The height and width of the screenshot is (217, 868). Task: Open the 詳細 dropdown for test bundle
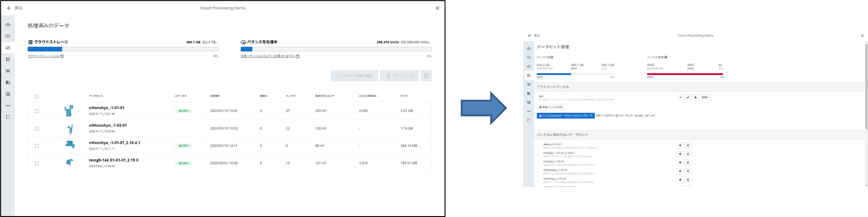click(x=705, y=97)
